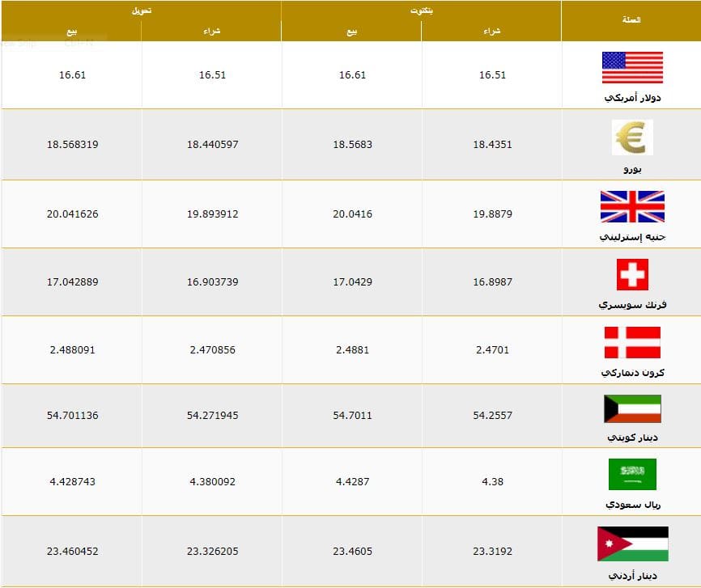Click Danish krone banknote sell rate 2.4881
Screen dimensions: 701x588
[352, 350]
